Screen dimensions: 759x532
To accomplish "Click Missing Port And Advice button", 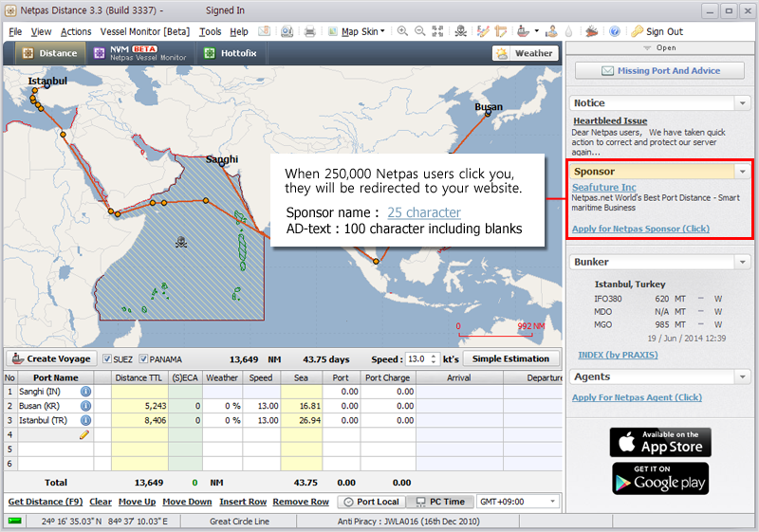I will 659,70.
